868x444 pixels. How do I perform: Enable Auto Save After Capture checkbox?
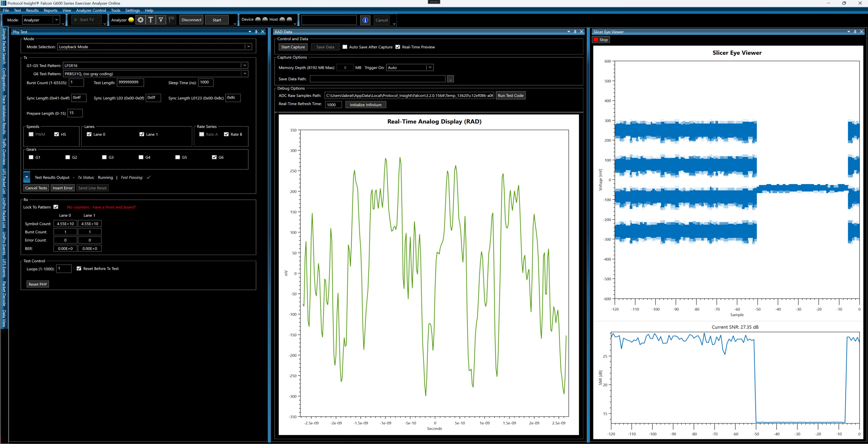345,47
